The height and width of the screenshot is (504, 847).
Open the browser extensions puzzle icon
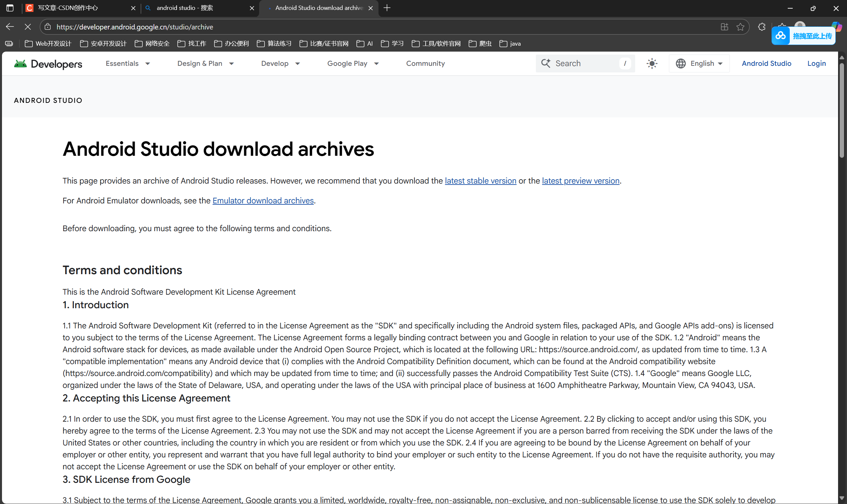(x=762, y=27)
